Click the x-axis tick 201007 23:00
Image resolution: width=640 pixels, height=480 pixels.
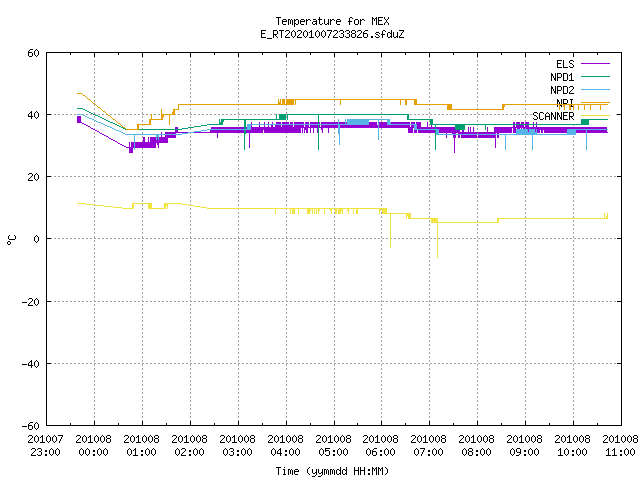(46, 446)
